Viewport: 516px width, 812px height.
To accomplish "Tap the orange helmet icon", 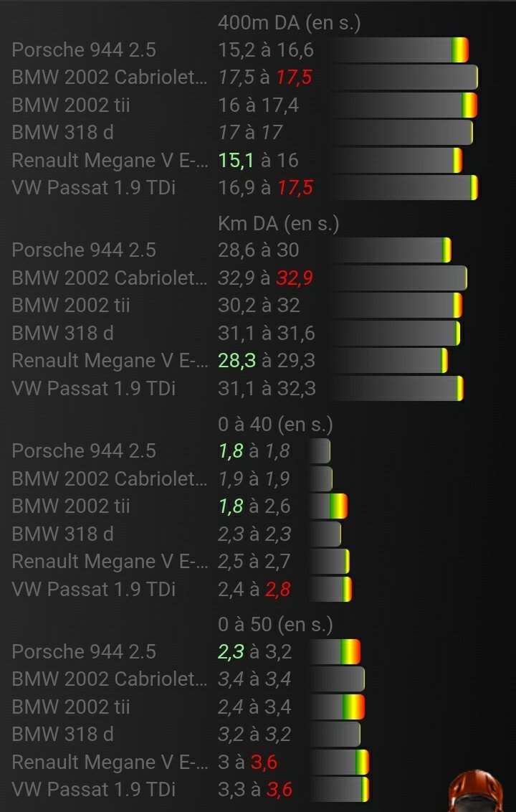I will 476,790.
